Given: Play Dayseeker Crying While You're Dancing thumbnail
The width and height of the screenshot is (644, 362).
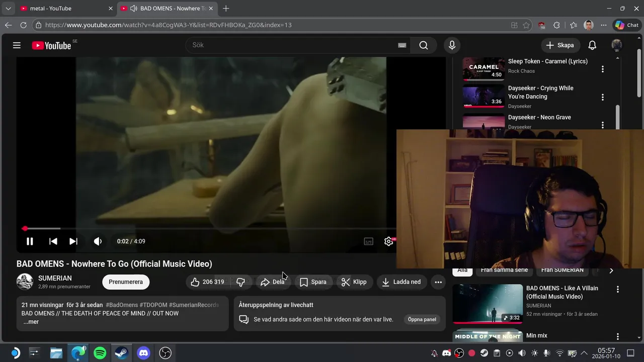Looking at the screenshot, I should 484,97.
